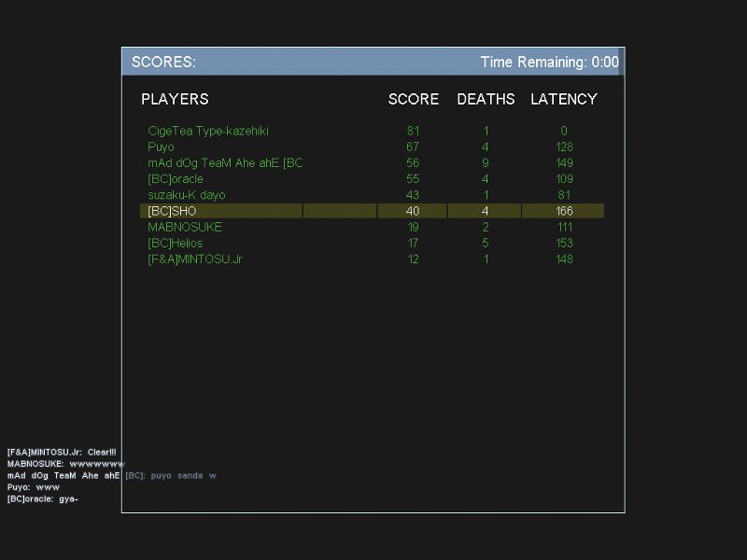The width and height of the screenshot is (747, 560).
Task: Click the deaths value 5 for [BC]Helios
Action: click(x=485, y=244)
